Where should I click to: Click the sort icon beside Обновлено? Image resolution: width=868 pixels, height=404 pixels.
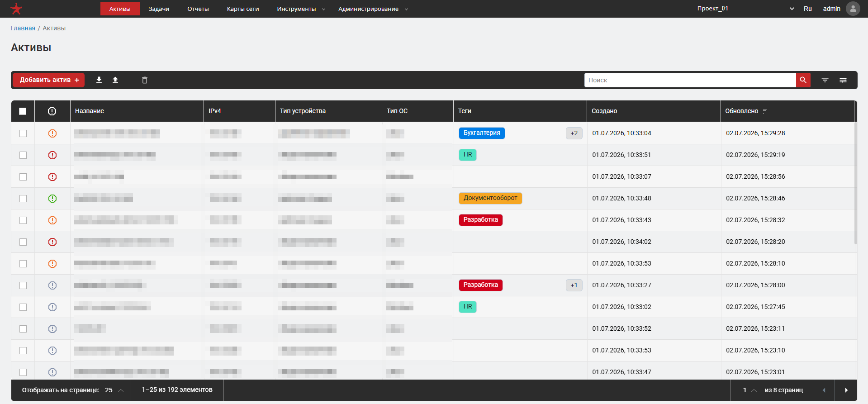[x=765, y=111]
